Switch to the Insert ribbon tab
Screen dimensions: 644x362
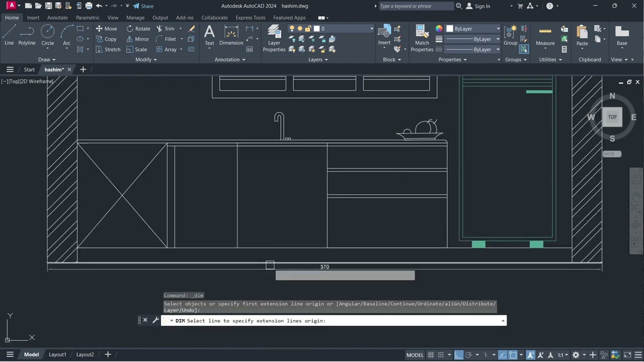click(x=33, y=18)
